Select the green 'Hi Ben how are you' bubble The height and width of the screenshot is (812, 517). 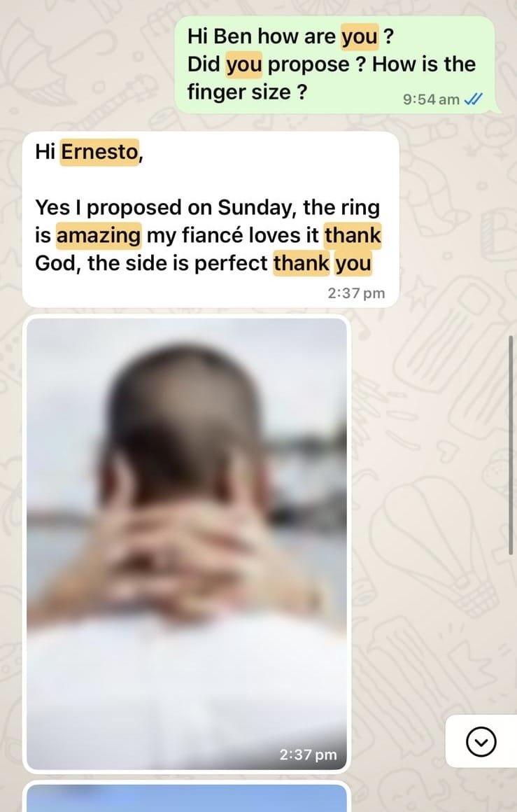[x=338, y=64]
